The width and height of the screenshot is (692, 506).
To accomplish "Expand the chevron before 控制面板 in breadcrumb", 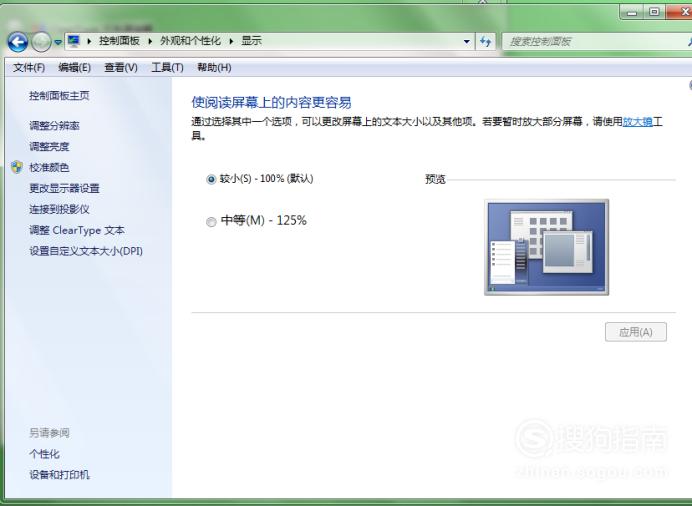I will pos(89,41).
